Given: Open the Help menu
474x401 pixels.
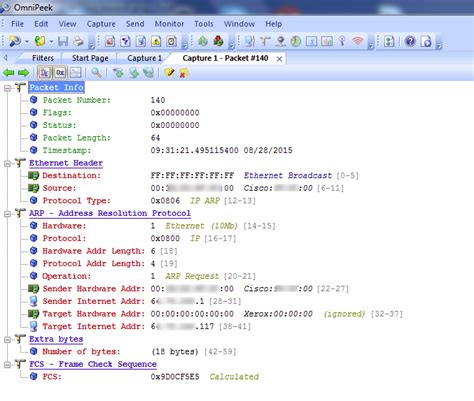Looking at the screenshot, I should point(274,24).
